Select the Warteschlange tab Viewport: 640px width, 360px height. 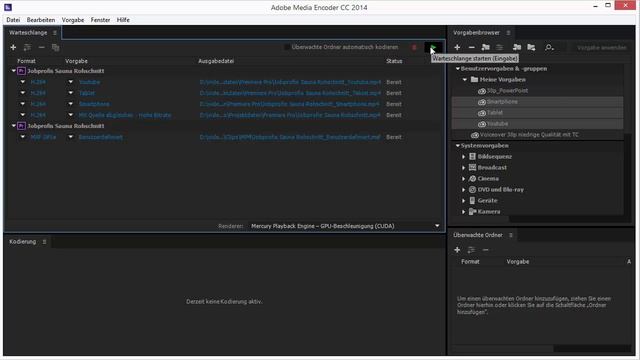point(28,33)
